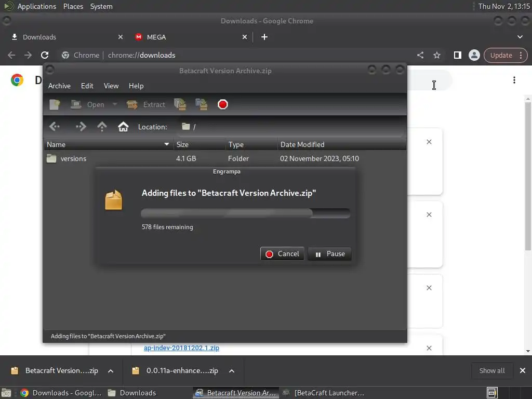
Task: Expand Chrome tab search chevron
Action: coord(520,37)
